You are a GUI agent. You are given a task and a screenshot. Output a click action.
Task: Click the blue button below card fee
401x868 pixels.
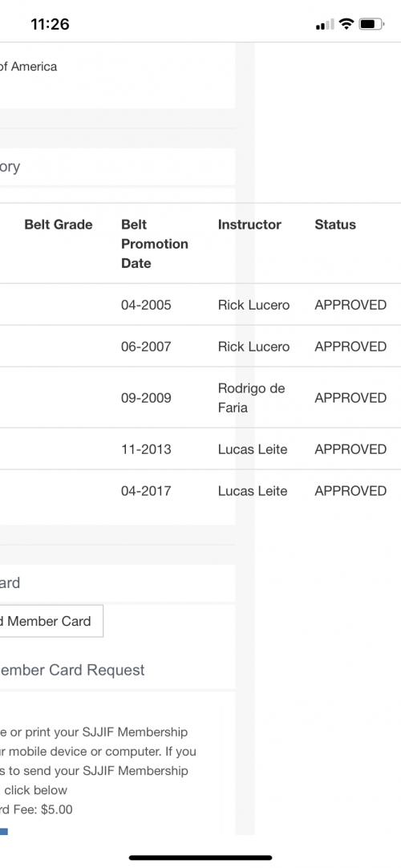coord(3,831)
